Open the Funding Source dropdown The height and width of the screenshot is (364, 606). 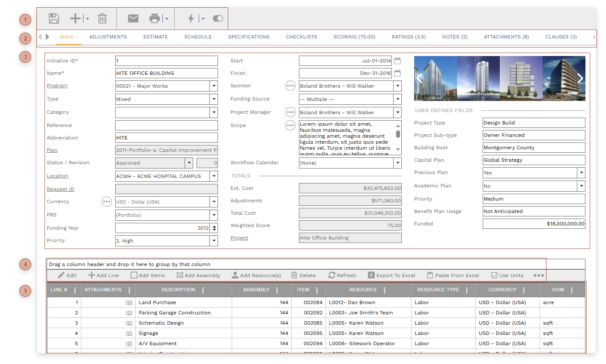point(397,99)
